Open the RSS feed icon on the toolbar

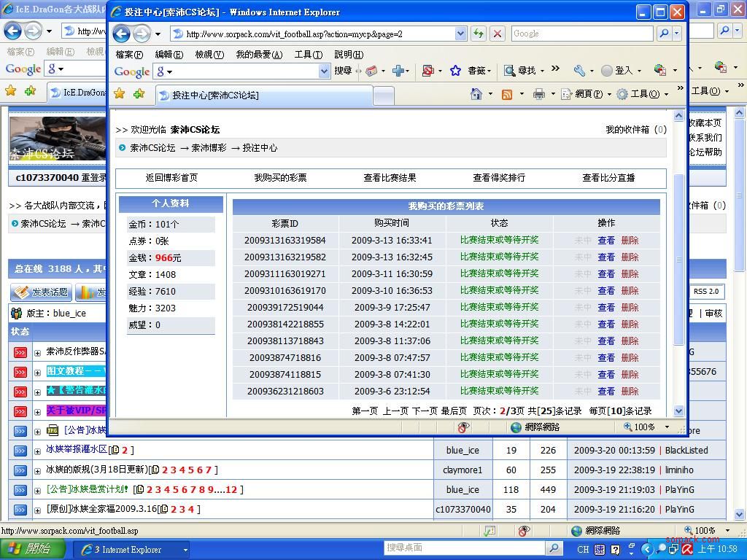[x=507, y=95]
